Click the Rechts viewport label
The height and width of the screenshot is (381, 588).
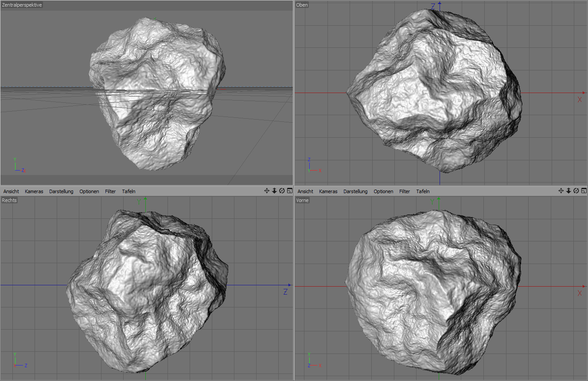(x=9, y=200)
